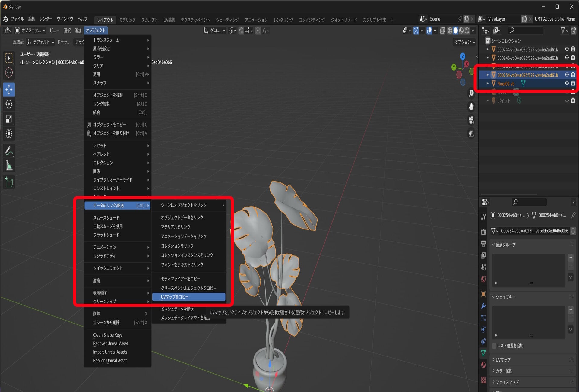Click the outliner search field
Viewport: 579px width, 392px height.
point(525,30)
